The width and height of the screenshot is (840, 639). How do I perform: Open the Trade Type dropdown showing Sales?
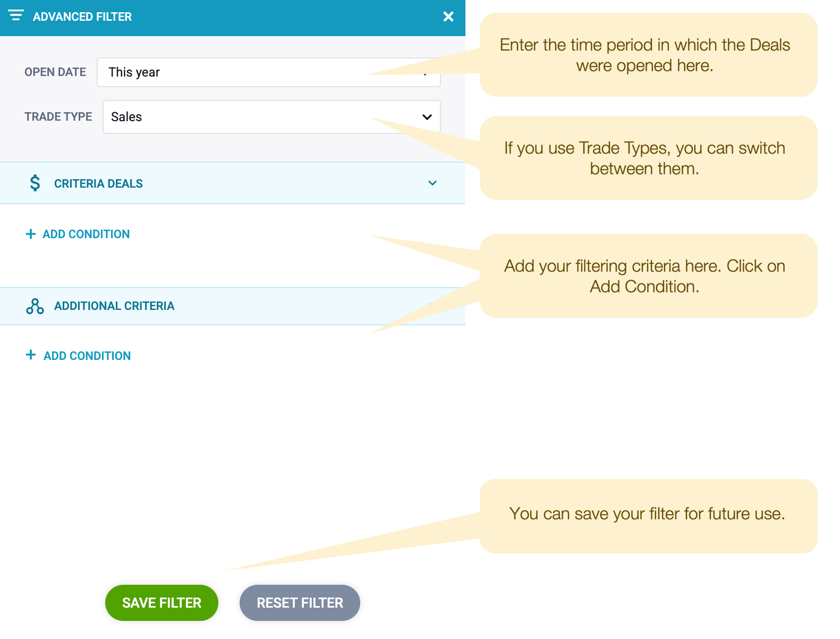tap(271, 117)
